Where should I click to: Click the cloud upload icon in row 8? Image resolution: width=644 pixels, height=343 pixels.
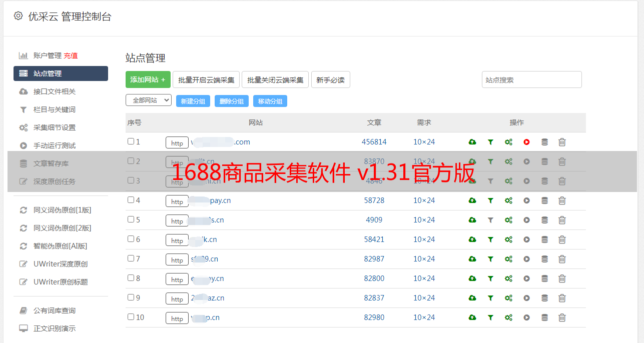(x=472, y=278)
